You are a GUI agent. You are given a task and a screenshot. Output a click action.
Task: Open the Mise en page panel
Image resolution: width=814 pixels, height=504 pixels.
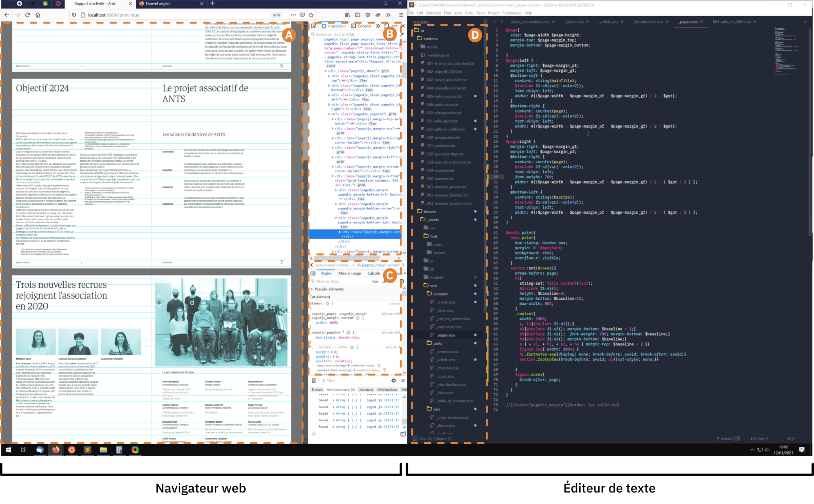(349, 273)
